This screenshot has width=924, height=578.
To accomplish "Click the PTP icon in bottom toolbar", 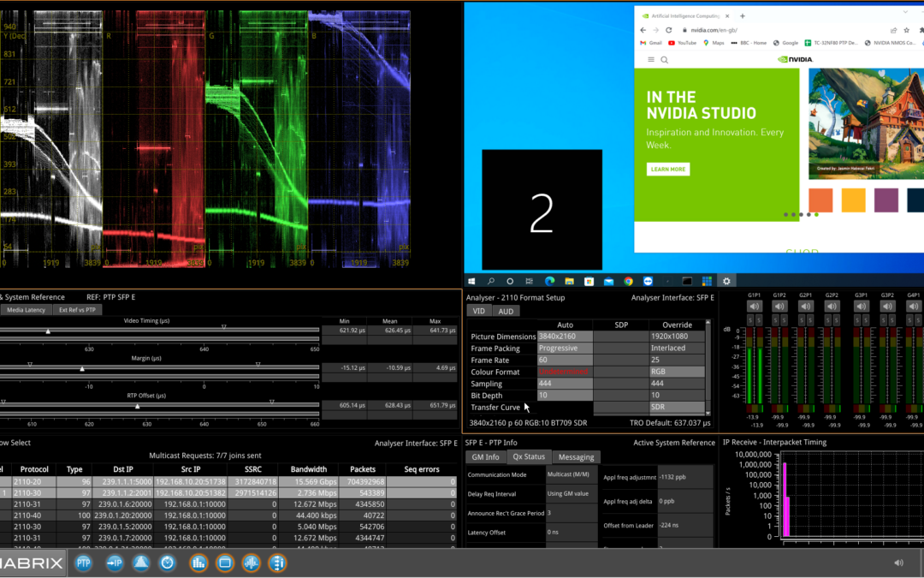I will pos(84,563).
